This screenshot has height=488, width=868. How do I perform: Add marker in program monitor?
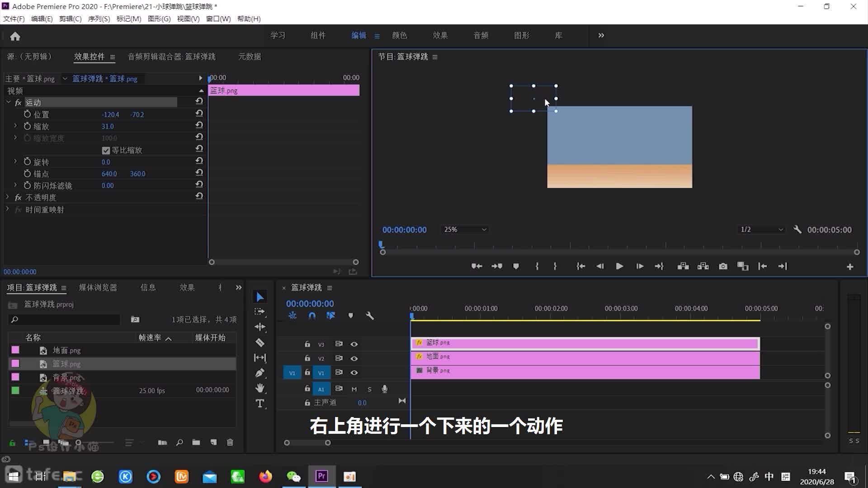coord(516,266)
